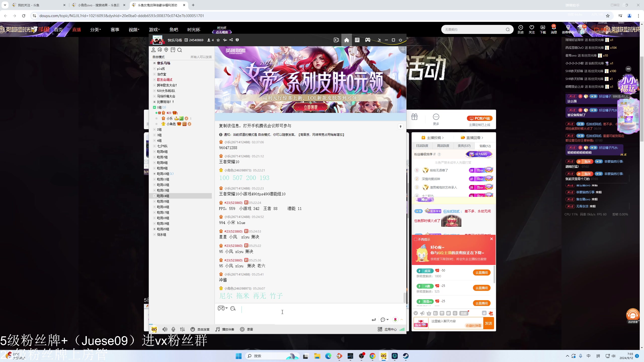Open the gamepad icon in YY title bar
Screen dimensions: 644x362
pos(368,40)
